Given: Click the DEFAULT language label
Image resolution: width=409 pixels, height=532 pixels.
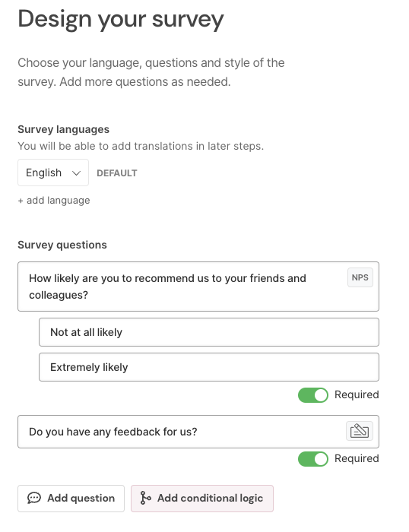Looking at the screenshot, I should pos(117,173).
